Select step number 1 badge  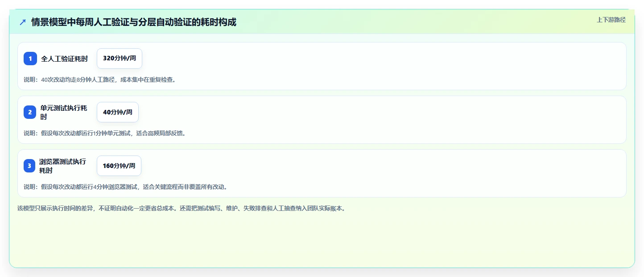coord(30,59)
